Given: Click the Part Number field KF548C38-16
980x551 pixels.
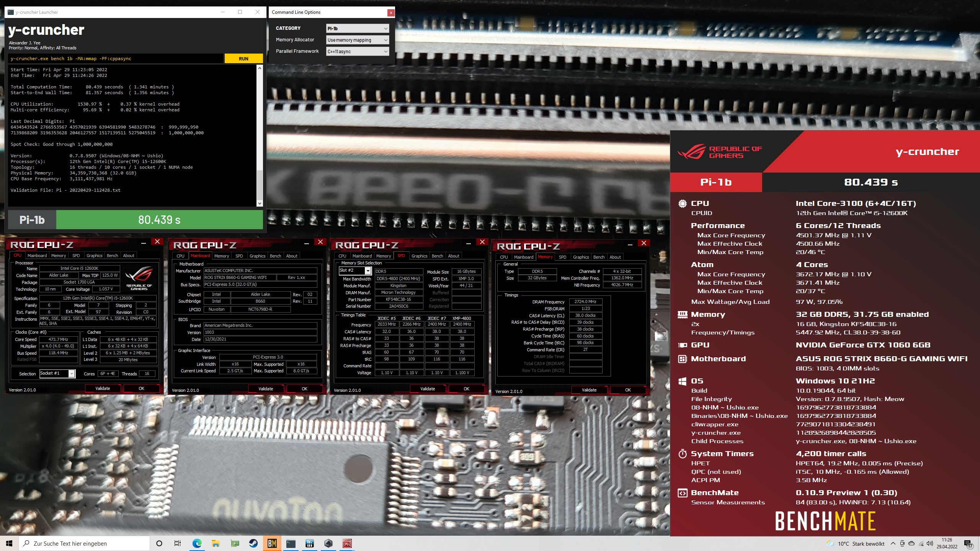Looking at the screenshot, I should [x=398, y=299].
